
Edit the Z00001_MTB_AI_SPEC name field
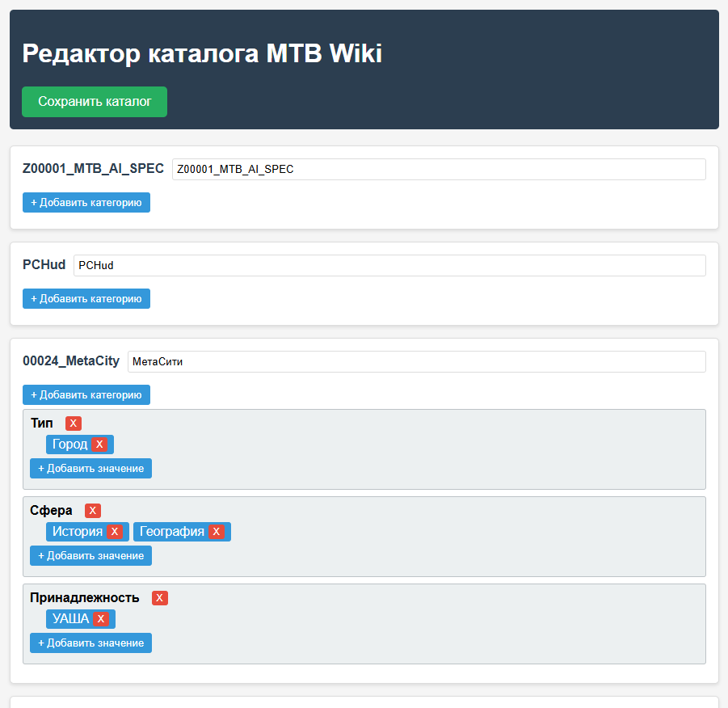(x=439, y=169)
